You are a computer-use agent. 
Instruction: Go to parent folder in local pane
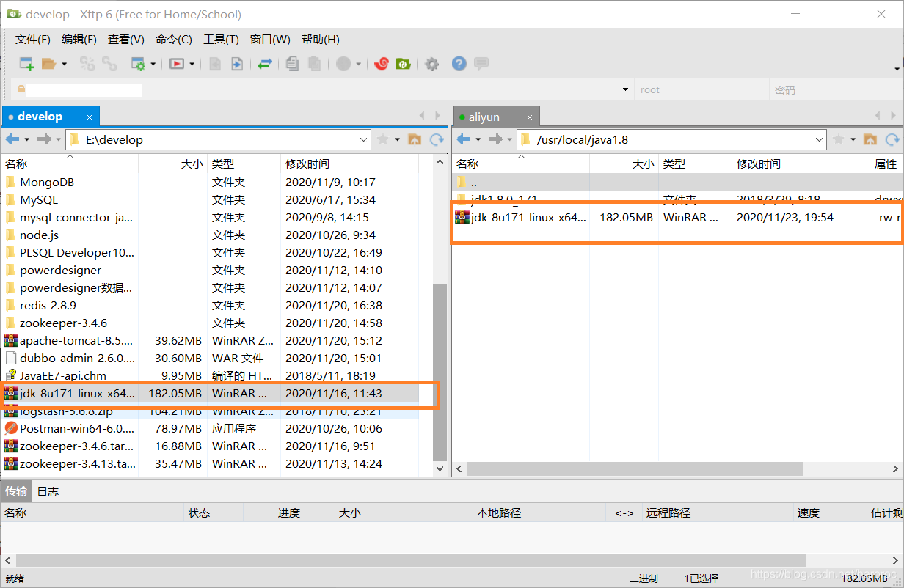click(415, 139)
